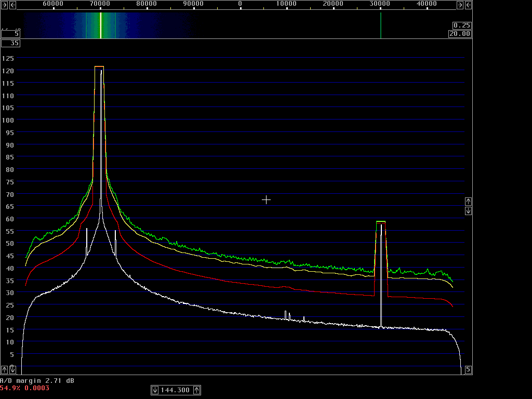Viewport: 532px width, 399px height.
Task: Click the A/D margin 2.71 dB status text
Action: [x=37, y=381]
